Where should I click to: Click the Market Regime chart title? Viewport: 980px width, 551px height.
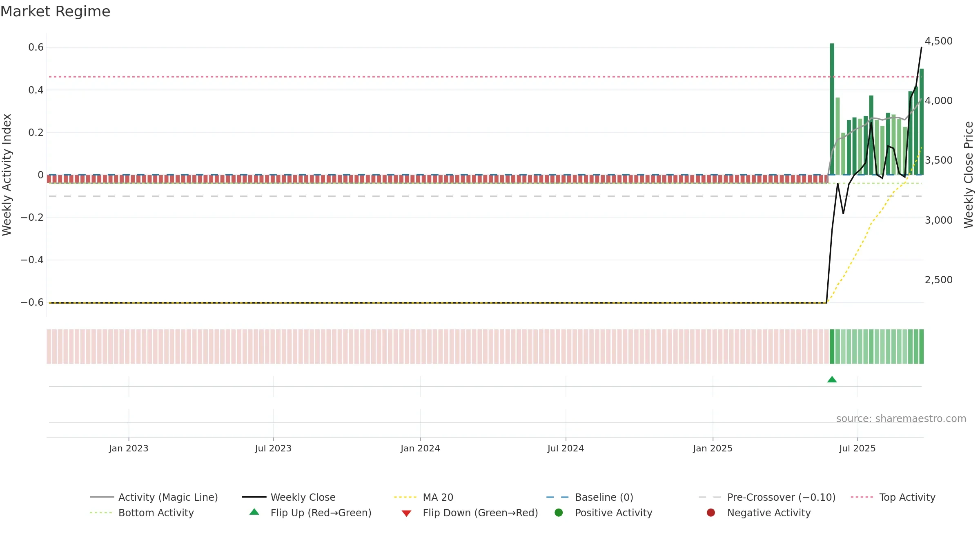(55, 11)
